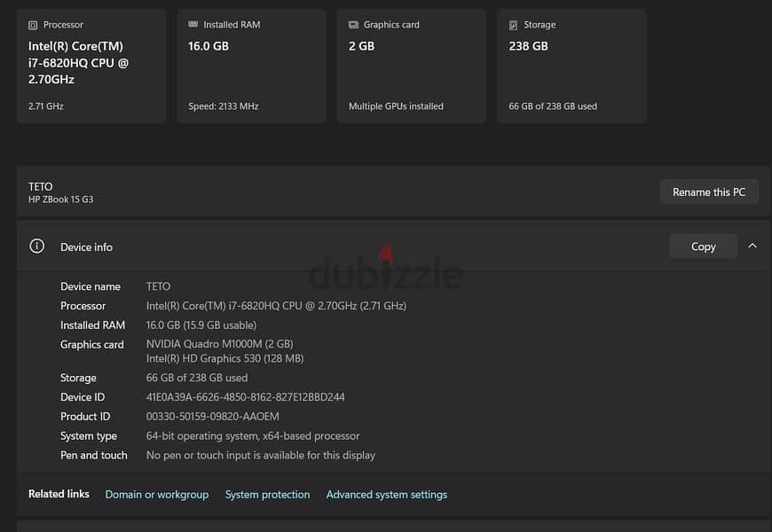Click Device ID value 41E0A39A-6626-4850
The image size is (772, 532).
click(245, 397)
